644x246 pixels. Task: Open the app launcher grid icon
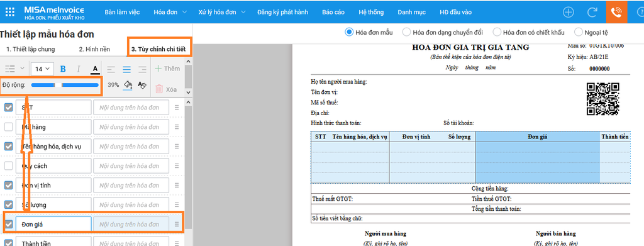tap(10, 12)
